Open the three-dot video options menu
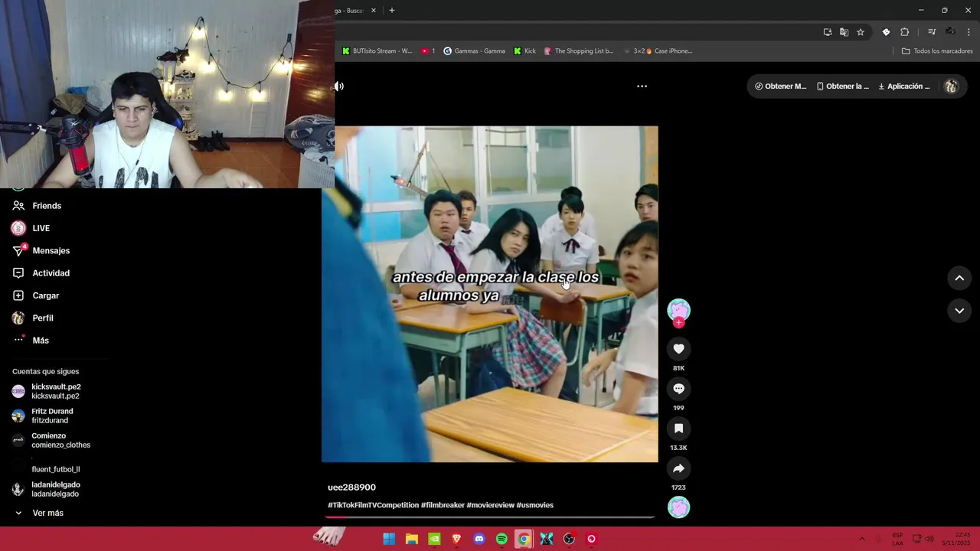Image resolution: width=980 pixels, height=551 pixels. click(x=642, y=86)
